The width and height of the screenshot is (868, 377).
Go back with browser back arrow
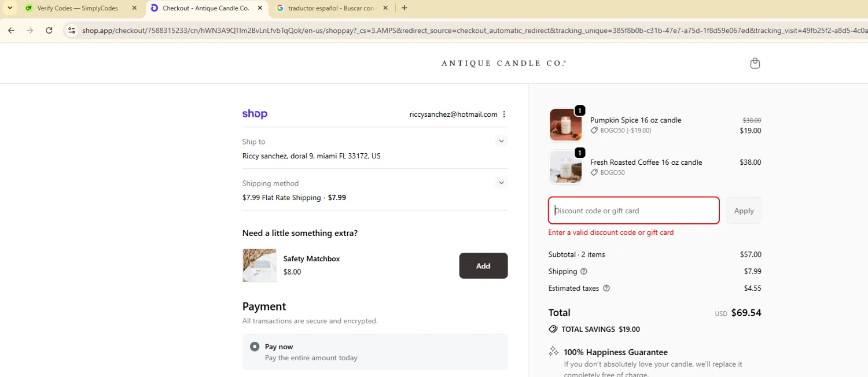coord(11,31)
